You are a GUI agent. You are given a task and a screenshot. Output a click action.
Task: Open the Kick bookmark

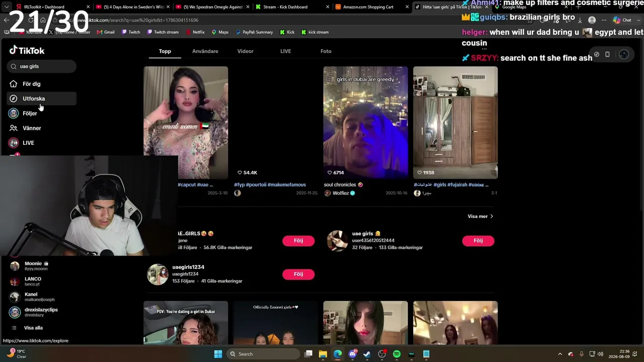287,32
